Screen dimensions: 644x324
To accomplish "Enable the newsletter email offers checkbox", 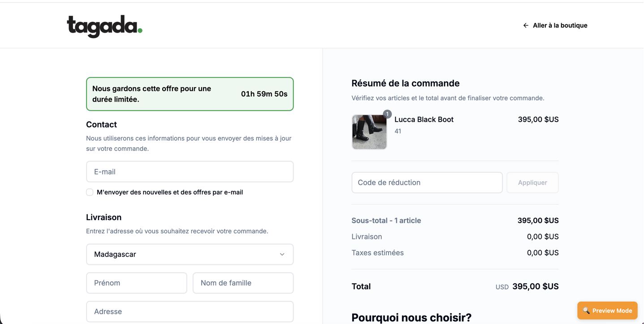I will [90, 192].
